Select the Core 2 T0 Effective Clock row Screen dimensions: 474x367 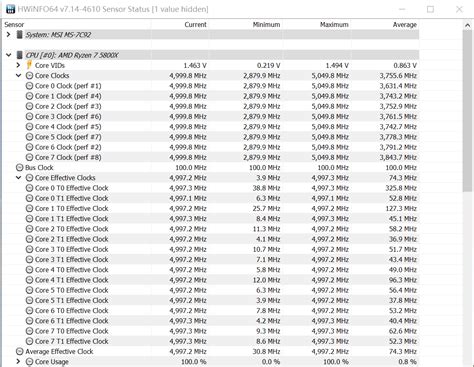[211, 229]
